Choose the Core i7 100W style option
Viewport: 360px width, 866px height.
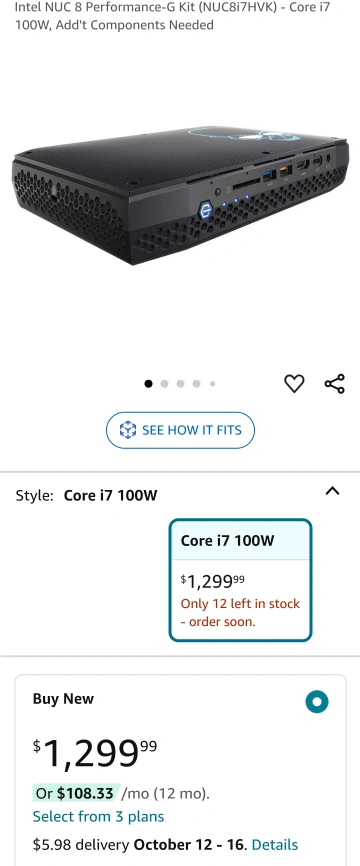(240, 580)
